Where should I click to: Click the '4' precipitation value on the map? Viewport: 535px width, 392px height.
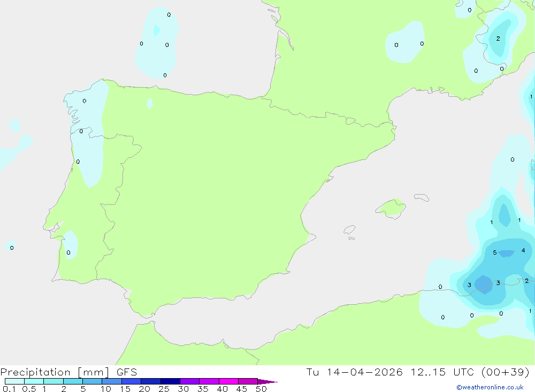(523, 250)
